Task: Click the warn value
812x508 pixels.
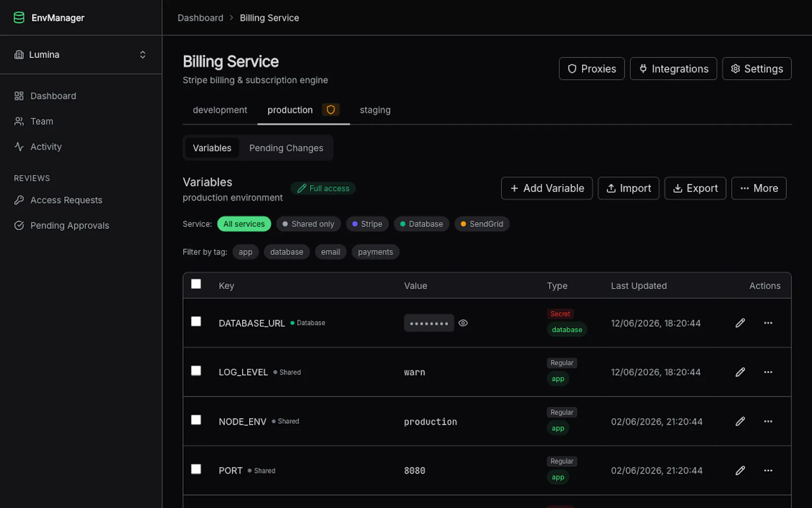Action: click(x=415, y=372)
